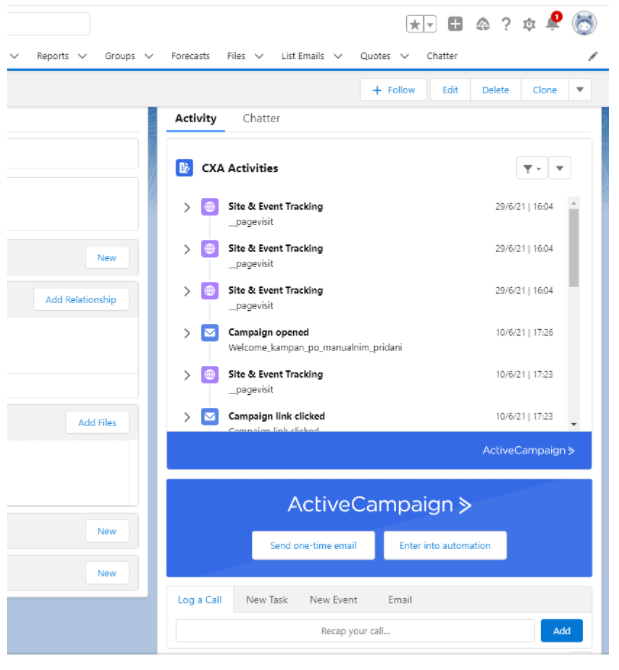
Task: Open the CXA Activities filter dropdown
Action: coord(531,168)
